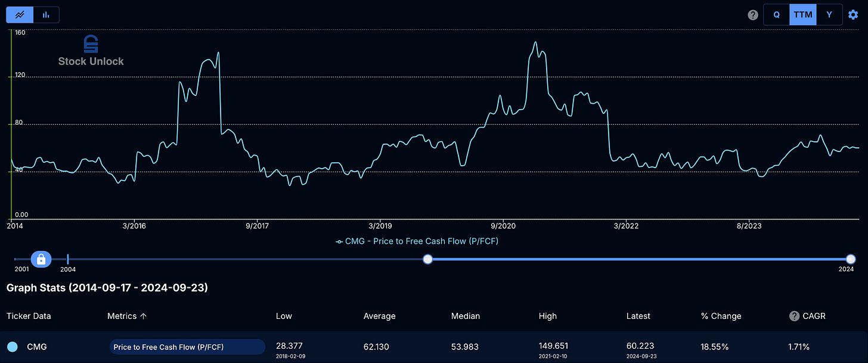Click the CAGR help question mark icon

pos(794,316)
